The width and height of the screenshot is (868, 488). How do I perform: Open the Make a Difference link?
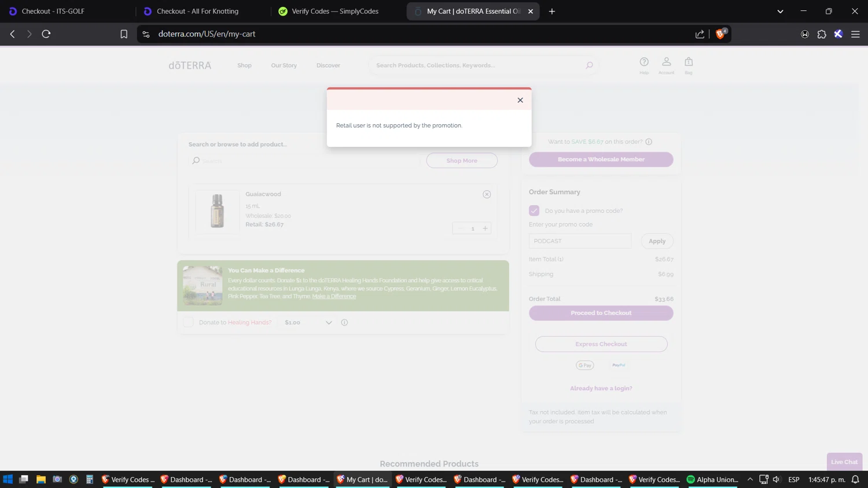coord(334,297)
